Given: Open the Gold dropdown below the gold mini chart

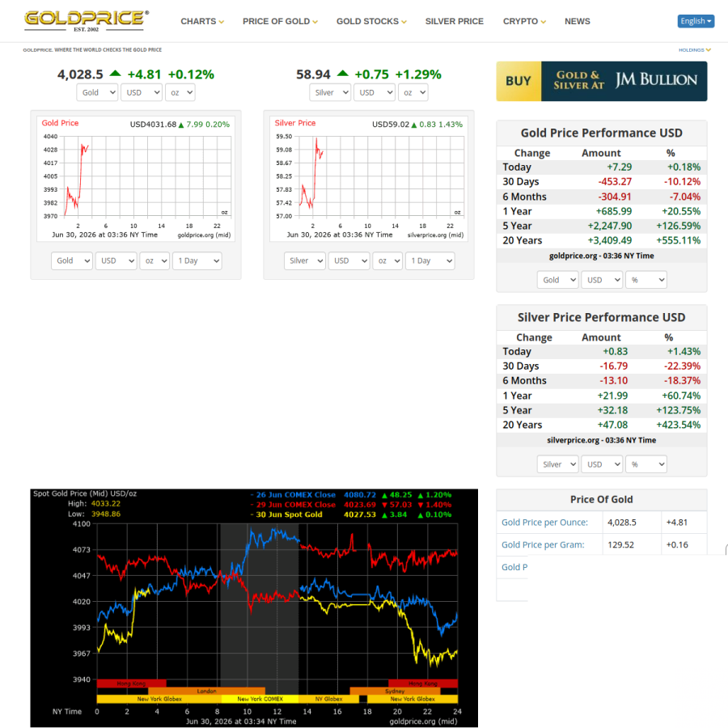Looking at the screenshot, I should click(72, 260).
